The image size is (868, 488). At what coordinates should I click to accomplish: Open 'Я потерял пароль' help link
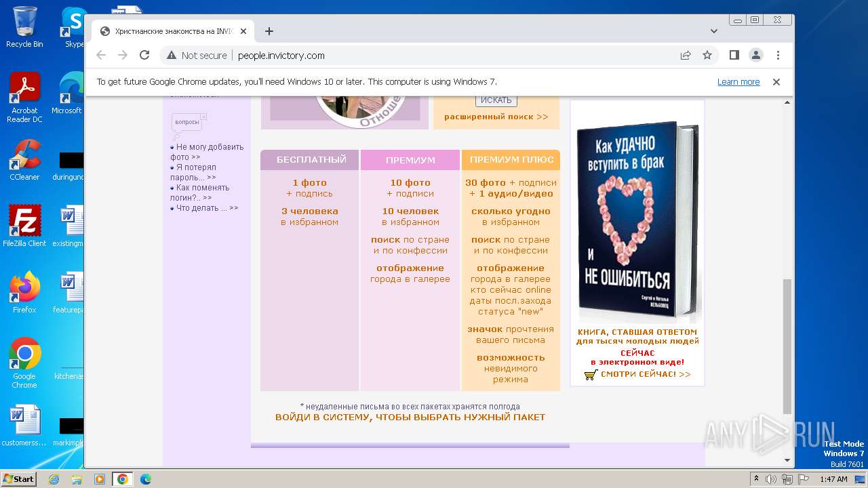(193, 172)
